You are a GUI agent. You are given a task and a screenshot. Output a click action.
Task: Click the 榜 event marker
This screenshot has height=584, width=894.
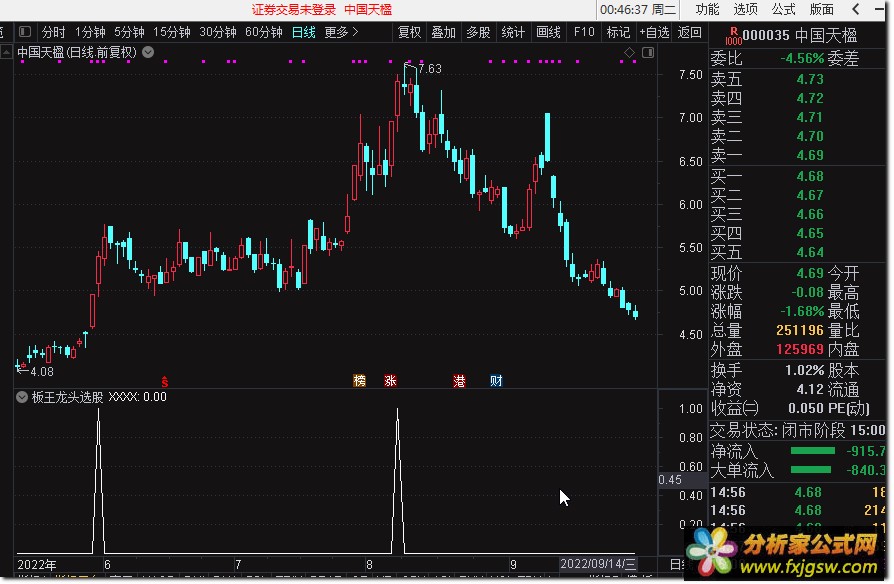[359, 380]
